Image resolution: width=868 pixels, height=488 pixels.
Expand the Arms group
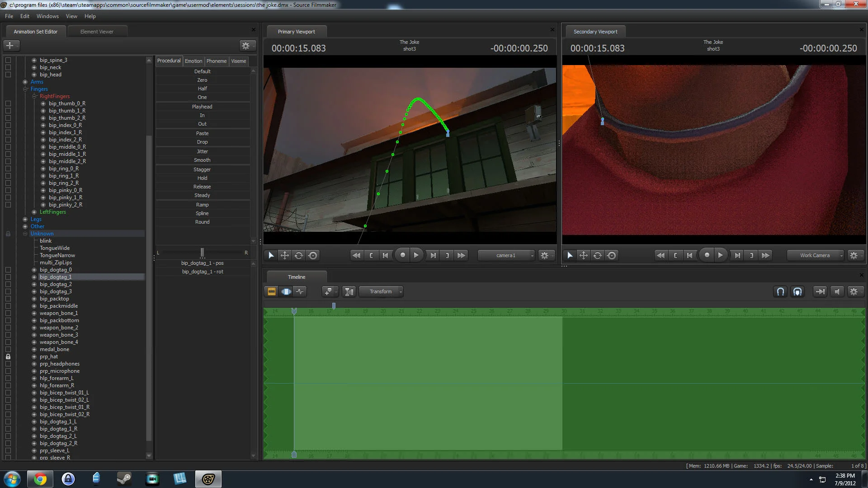pyautogui.click(x=25, y=82)
